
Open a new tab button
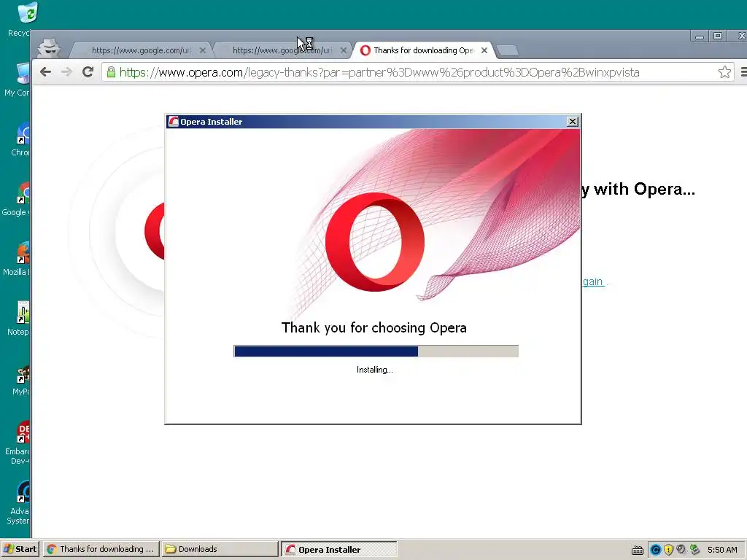pos(508,50)
